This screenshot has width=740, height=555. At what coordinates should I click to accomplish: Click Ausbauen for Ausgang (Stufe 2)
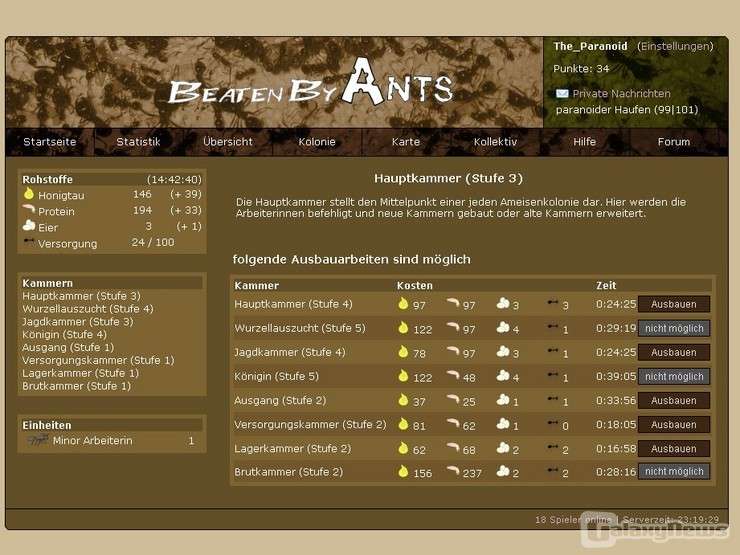(674, 401)
